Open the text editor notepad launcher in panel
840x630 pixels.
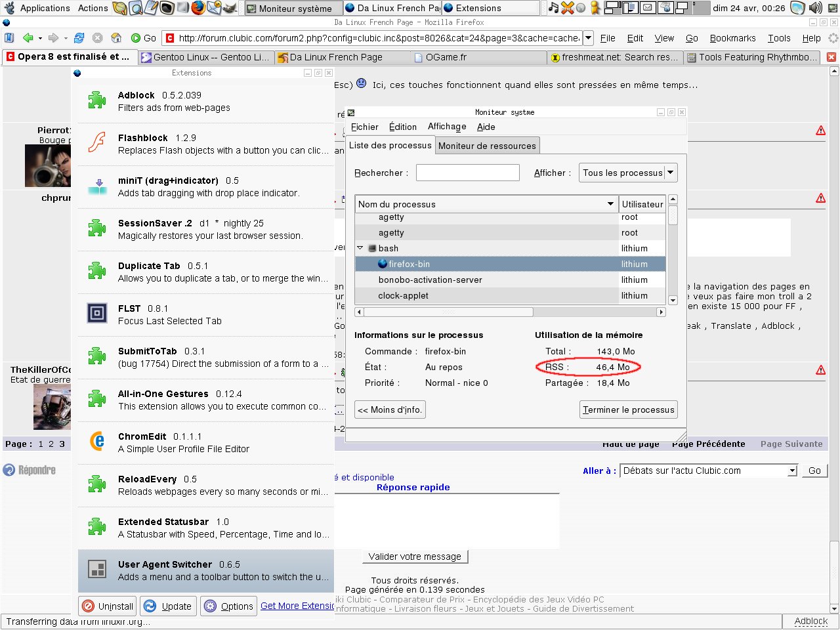(x=151, y=8)
